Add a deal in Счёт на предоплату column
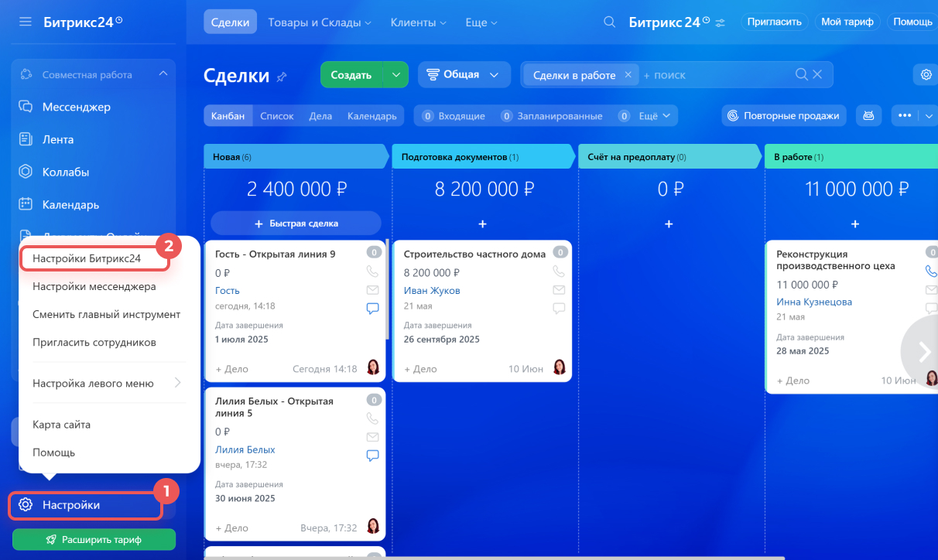938x560 pixels. [669, 224]
